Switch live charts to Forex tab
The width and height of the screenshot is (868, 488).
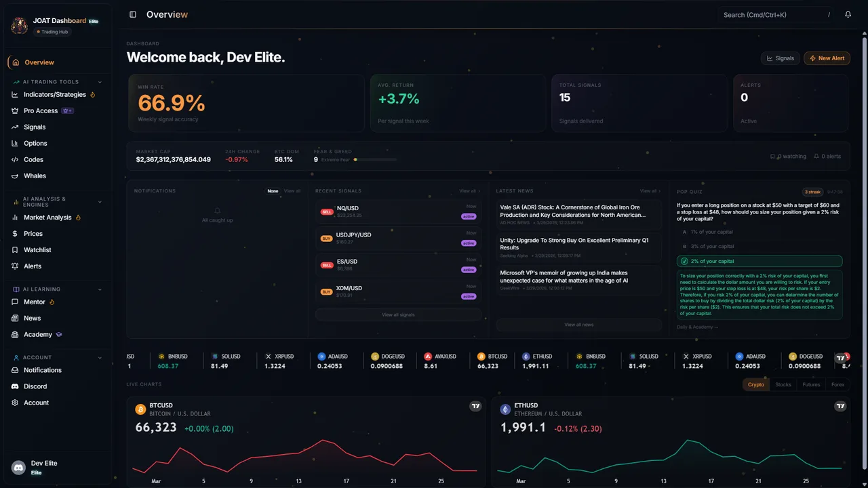837,384
